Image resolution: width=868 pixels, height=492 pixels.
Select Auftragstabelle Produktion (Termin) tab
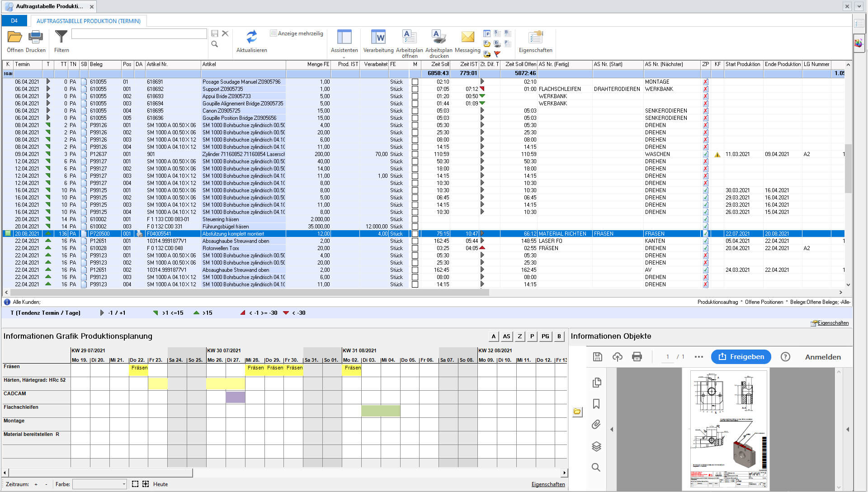click(x=88, y=21)
